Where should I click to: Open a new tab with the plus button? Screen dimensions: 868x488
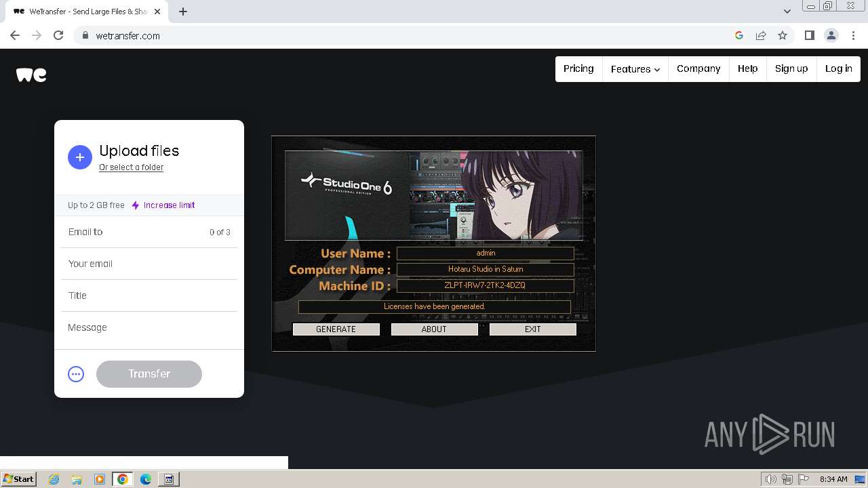[x=183, y=12]
